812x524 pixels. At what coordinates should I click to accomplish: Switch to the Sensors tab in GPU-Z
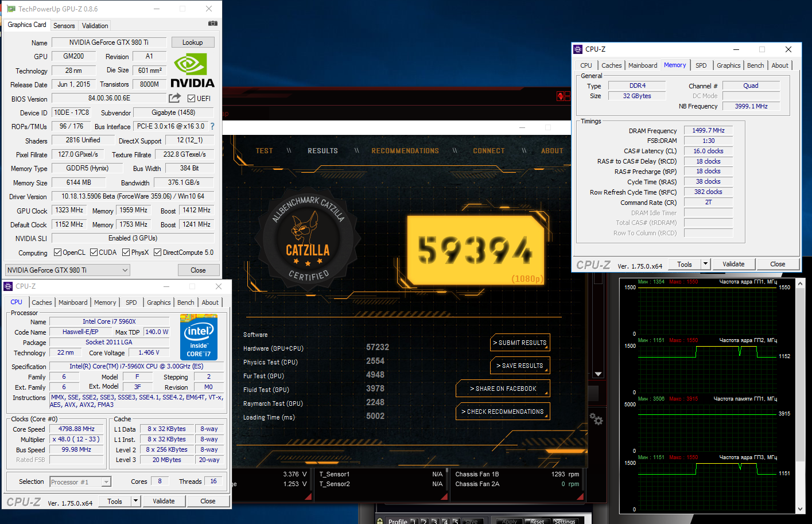64,26
